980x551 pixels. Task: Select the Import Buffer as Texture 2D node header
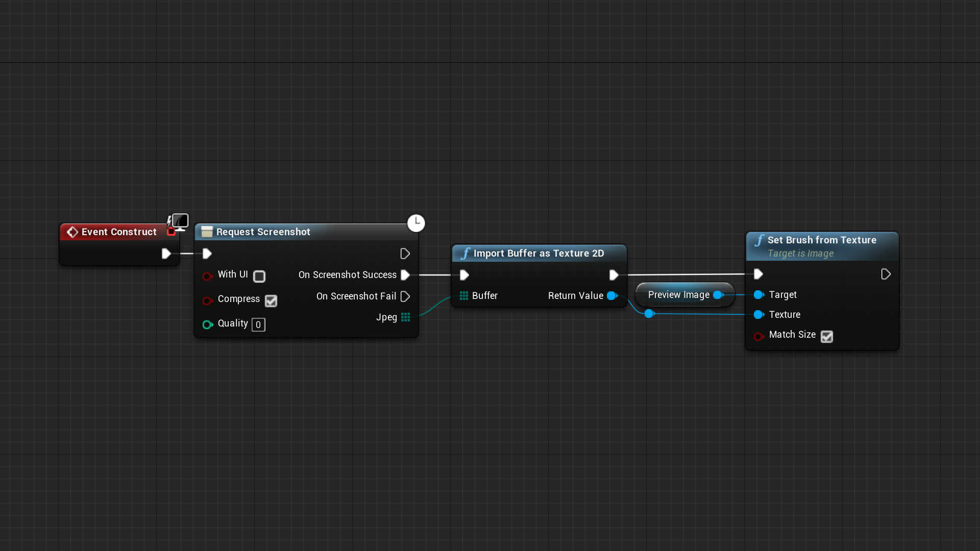538,254
